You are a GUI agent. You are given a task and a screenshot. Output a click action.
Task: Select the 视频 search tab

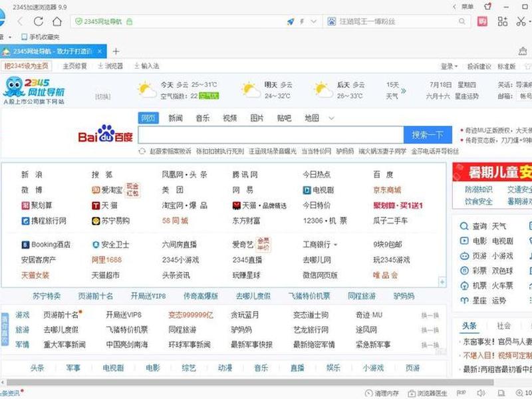pos(229,118)
